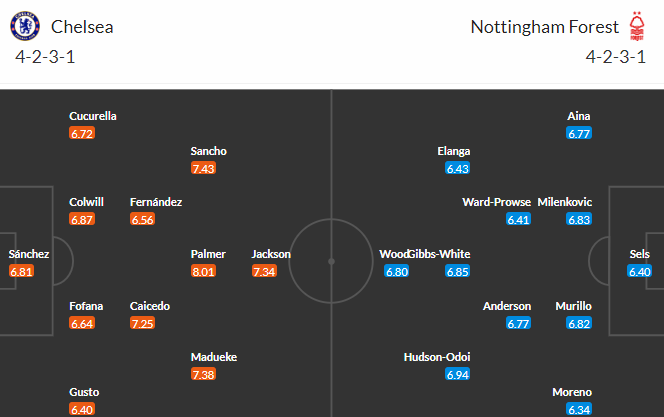Select Madueke's player name
This screenshot has width=664, height=417.
[214, 357]
